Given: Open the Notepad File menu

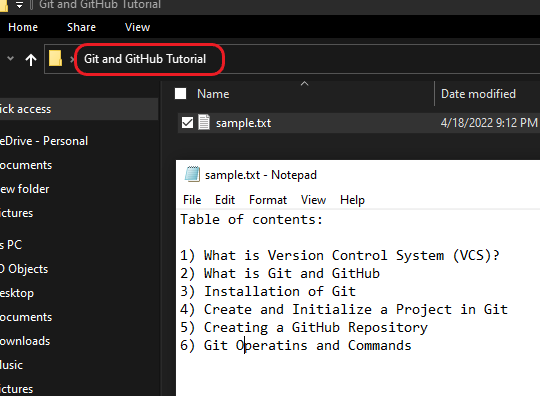Looking at the screenshot, I should pos(192,200).
